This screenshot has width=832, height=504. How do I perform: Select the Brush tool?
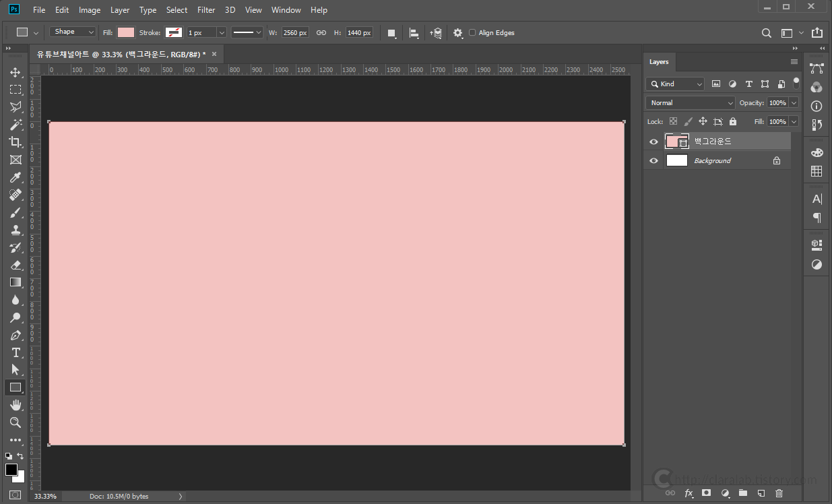pos(15,212)
